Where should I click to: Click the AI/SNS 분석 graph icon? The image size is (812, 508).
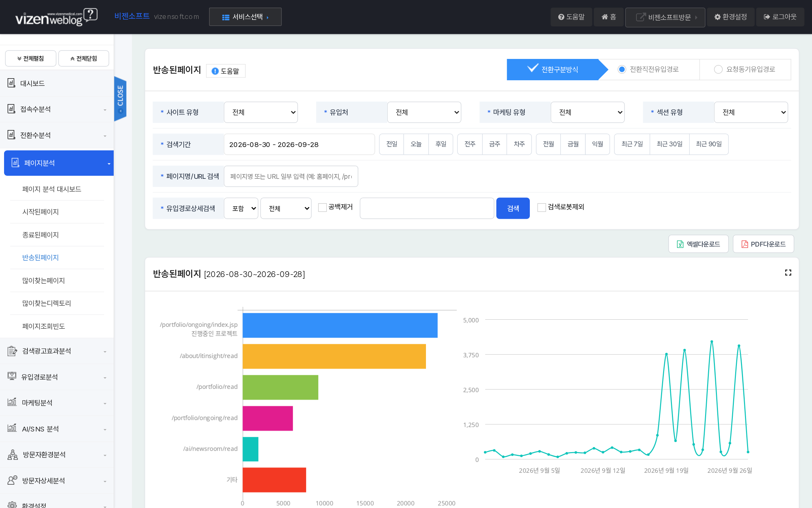(x=12, y=428)
